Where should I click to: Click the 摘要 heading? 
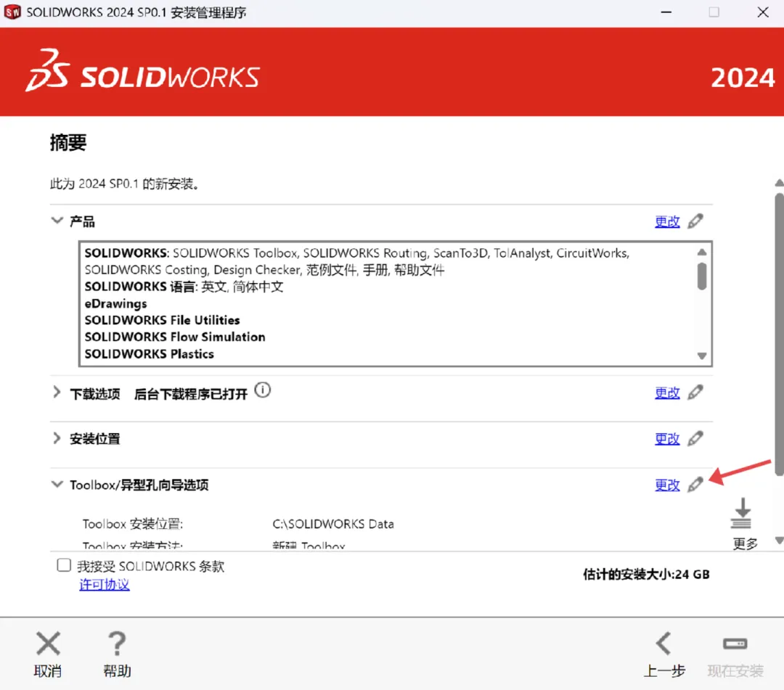pyautogui.click(x=68, y=142)
